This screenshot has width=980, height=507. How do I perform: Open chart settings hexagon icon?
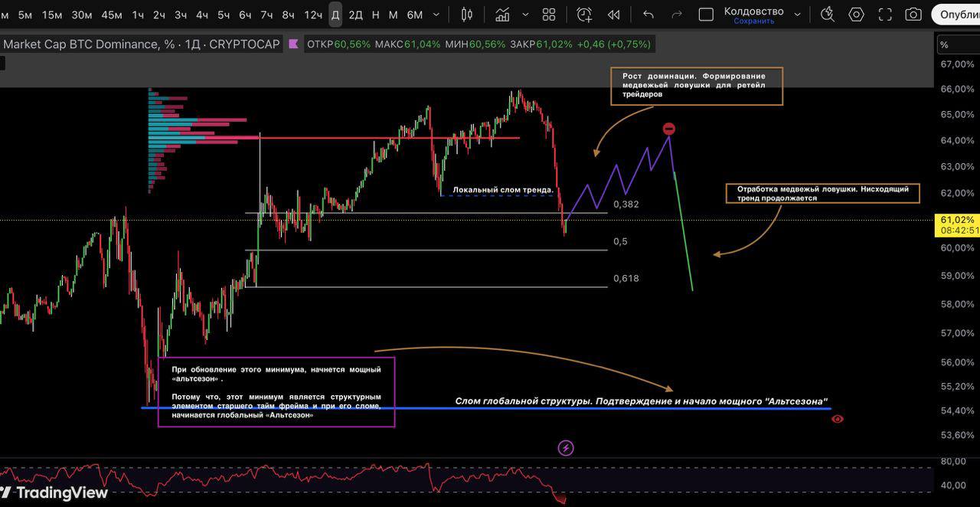pos(856,15)
